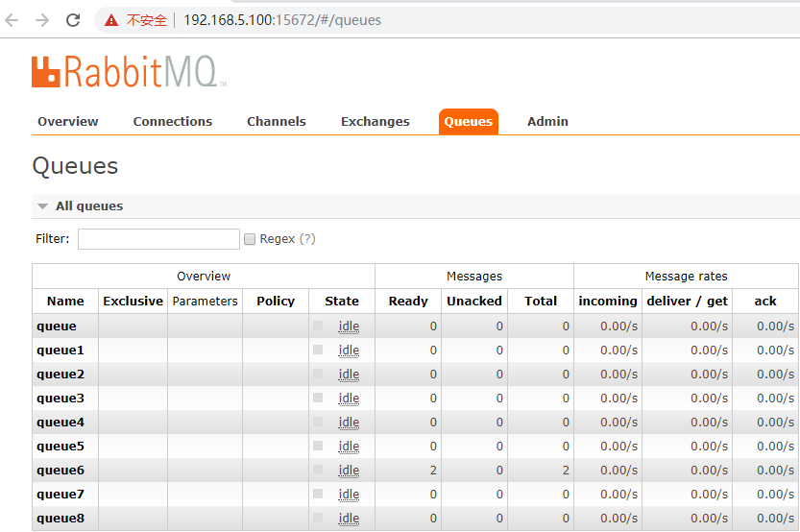Click the incoming rate 0.00/s for queue2
Image resolution: width=800 pixels, height=532 pixels.
click(x=618, y=375)
